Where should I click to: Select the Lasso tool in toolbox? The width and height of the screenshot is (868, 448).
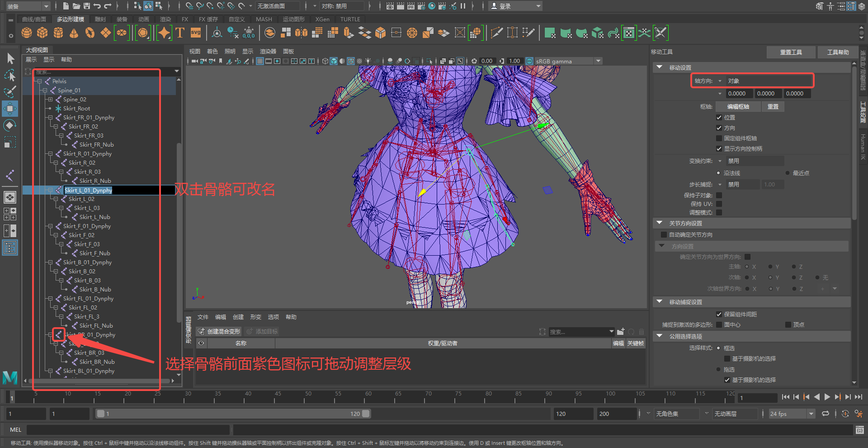point(10,75)
